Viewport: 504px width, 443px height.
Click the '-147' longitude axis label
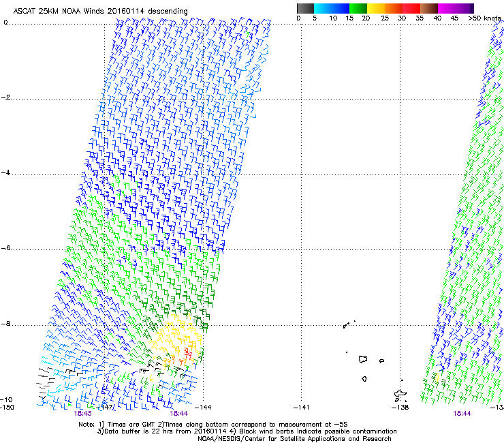[105, 408]
